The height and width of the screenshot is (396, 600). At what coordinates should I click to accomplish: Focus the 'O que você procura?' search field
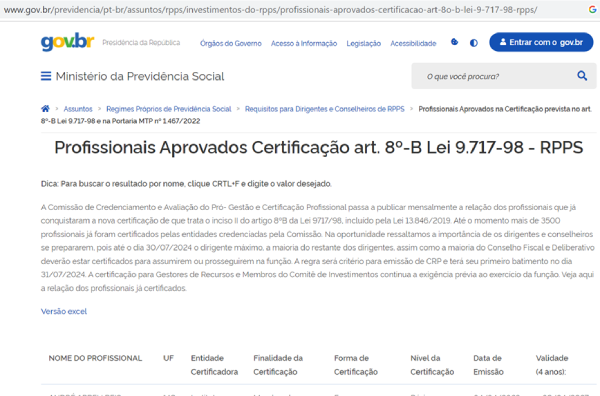coord(494,76)
